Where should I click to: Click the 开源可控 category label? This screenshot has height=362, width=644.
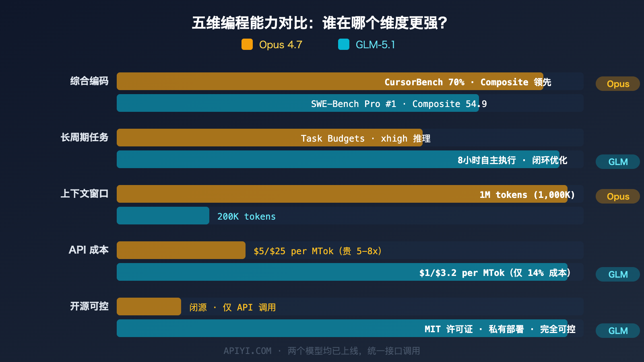click(x=89, y=306)
